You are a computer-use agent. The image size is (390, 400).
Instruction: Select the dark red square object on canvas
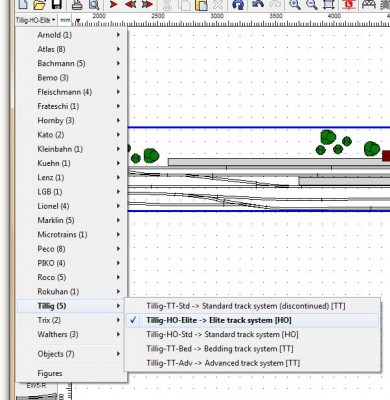coord(386,155)
